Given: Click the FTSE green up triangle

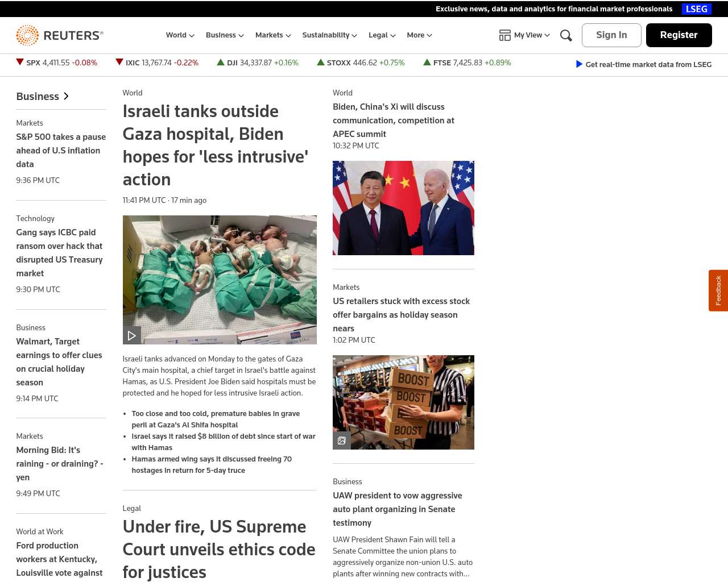Looking at the screenshot, I should 427,63.
